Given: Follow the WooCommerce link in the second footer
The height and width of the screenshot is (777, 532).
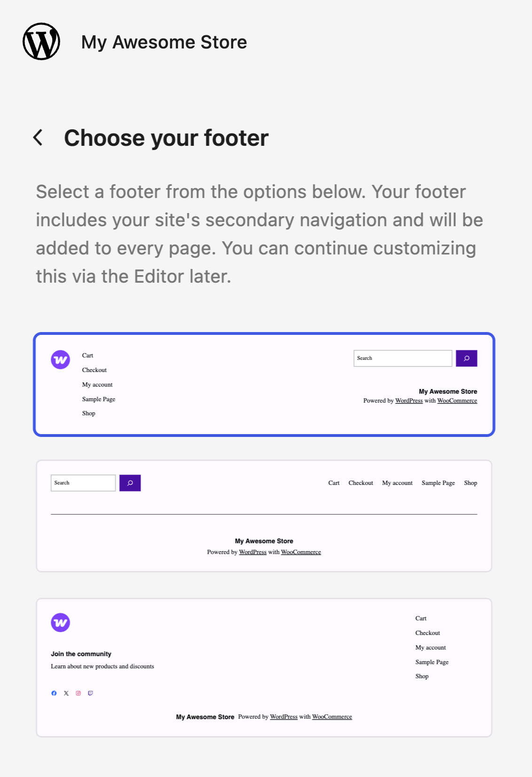Looking at the screenshot, I should coord(300,552).
